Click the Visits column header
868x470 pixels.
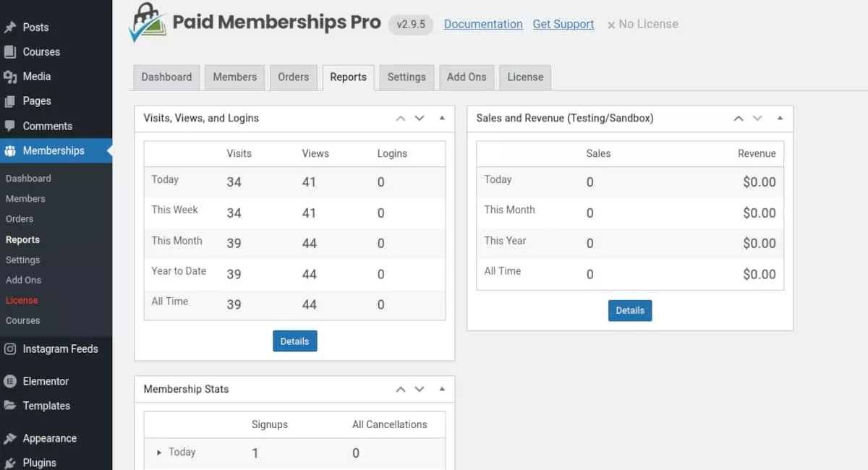click(239, 154)
